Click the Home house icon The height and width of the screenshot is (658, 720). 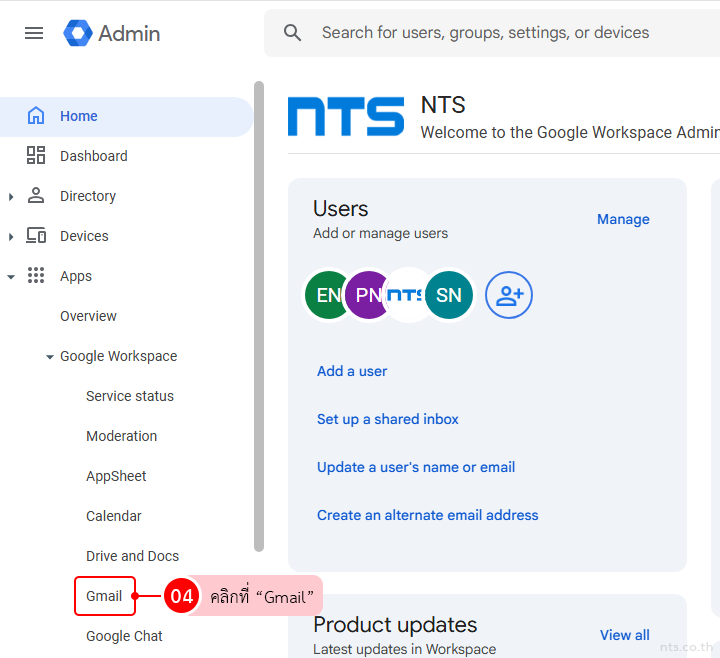(x=36, y=116)
